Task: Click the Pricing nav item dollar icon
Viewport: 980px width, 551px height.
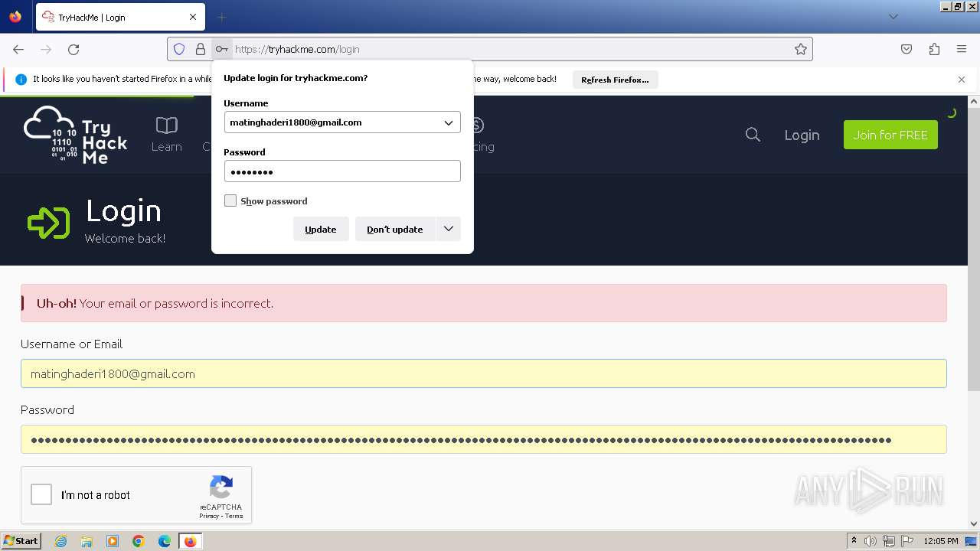Action: (476, 126)
